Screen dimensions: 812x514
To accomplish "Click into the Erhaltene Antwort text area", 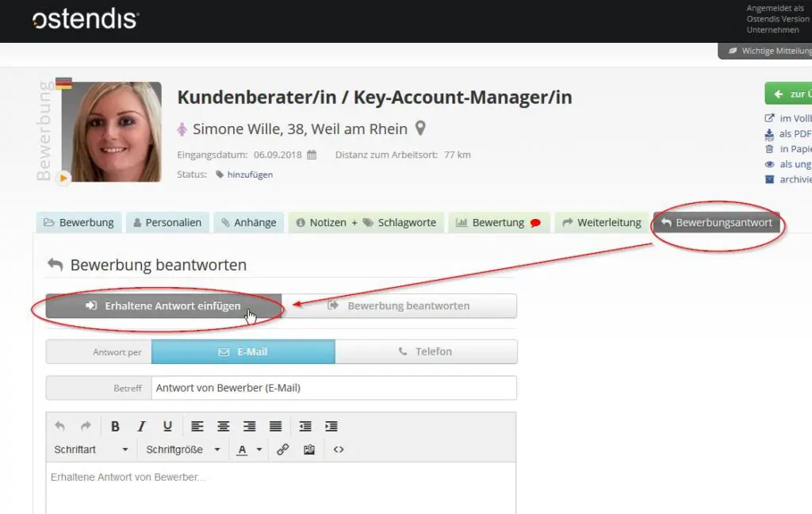I will pyautogui.click(x=282, y=488).
